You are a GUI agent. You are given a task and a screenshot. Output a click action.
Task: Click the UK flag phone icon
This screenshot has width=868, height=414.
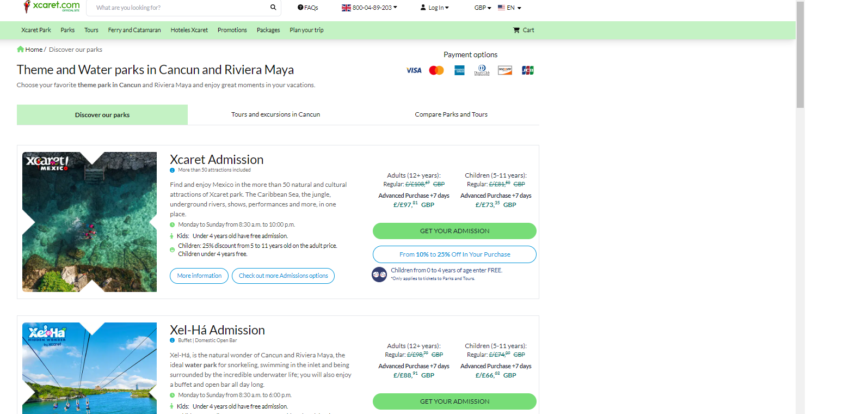point(346,8)
